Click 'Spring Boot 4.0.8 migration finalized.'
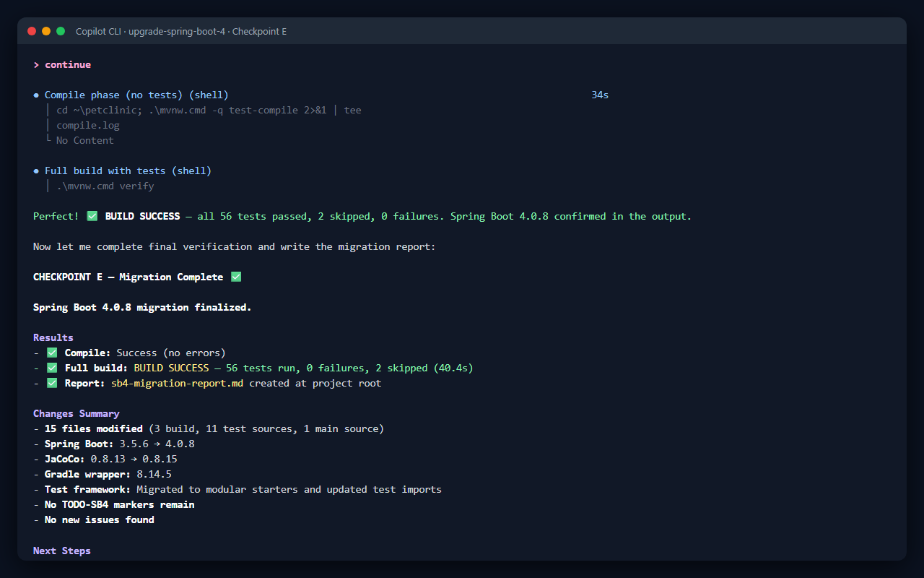The image size is (924, 578). (142, 307)
